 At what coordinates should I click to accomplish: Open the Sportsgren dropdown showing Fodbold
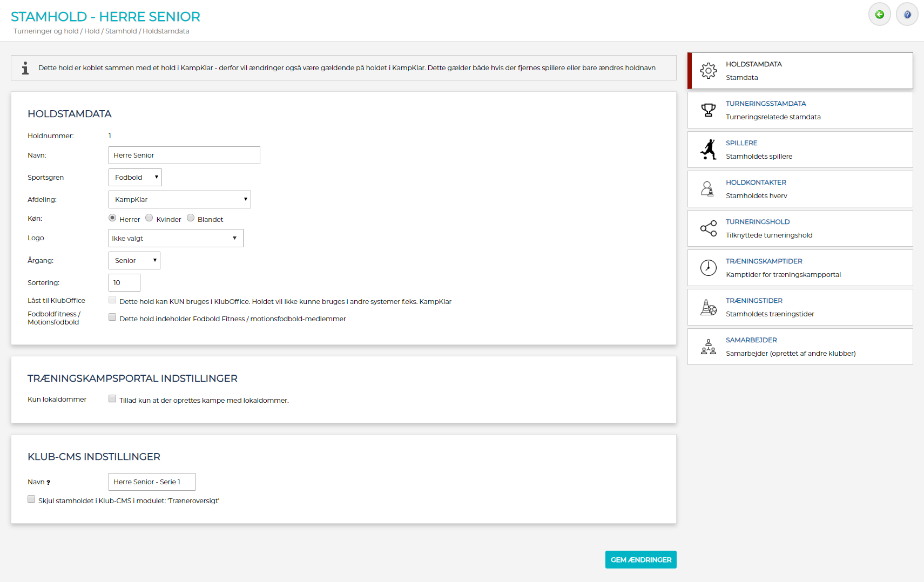[x=135, y=178]
